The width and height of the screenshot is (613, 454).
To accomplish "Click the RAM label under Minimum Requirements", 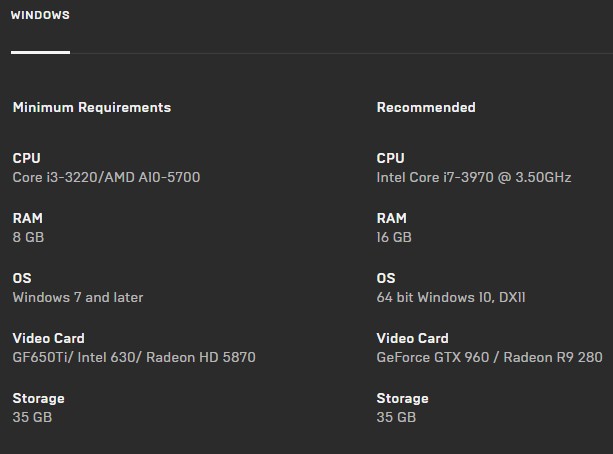I will [27, 218].
